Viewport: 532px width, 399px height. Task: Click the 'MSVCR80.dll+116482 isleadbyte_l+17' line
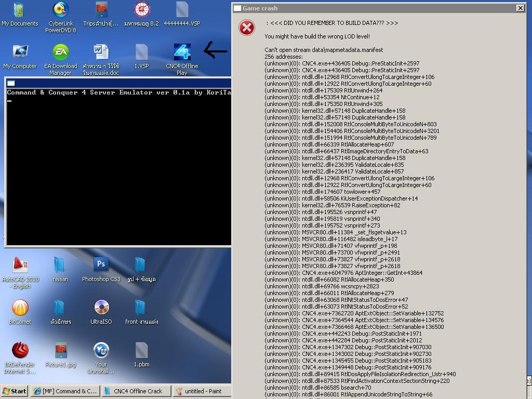click(x=331, y=239)
